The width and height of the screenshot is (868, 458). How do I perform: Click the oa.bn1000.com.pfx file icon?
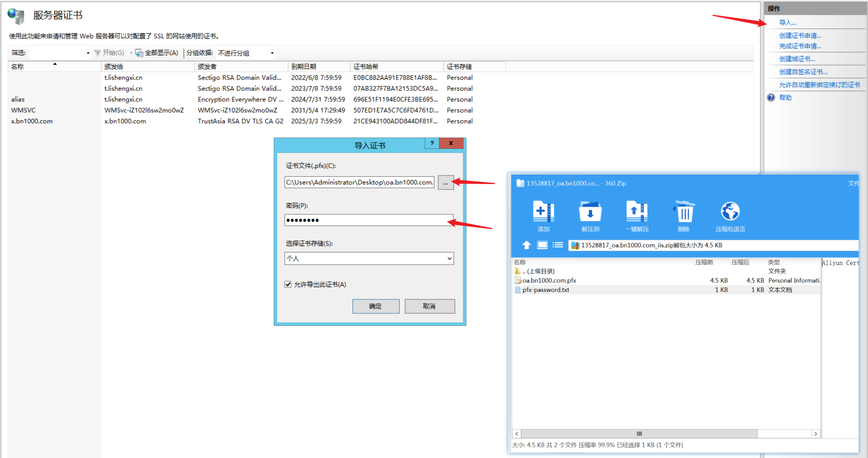(518, 280)
